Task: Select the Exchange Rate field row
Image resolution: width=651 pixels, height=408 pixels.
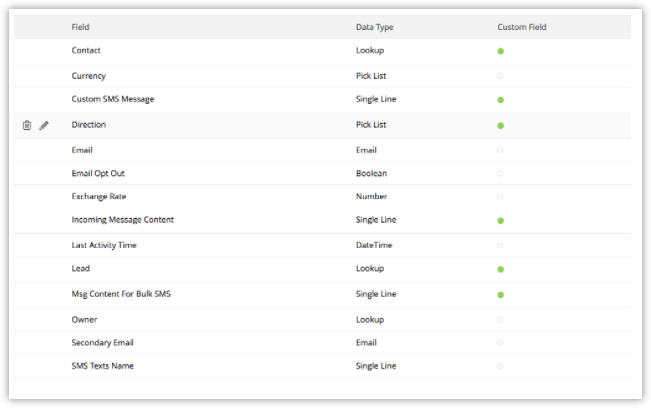Action: coord(322,196)
